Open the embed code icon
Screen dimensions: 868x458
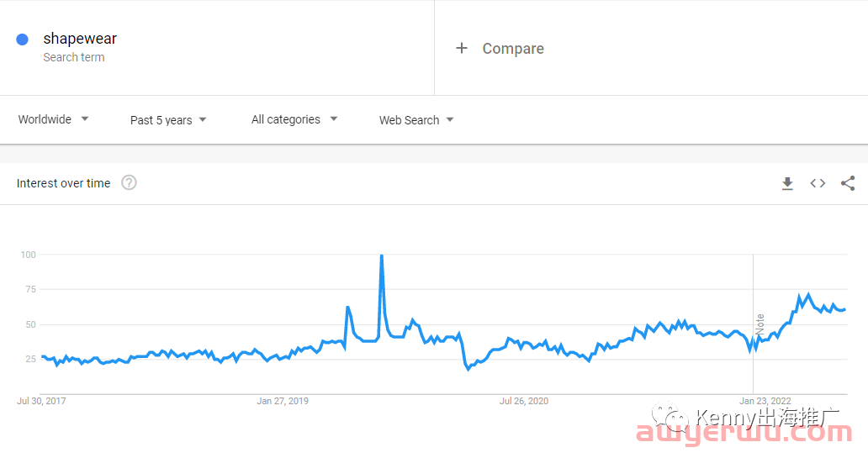818,184
